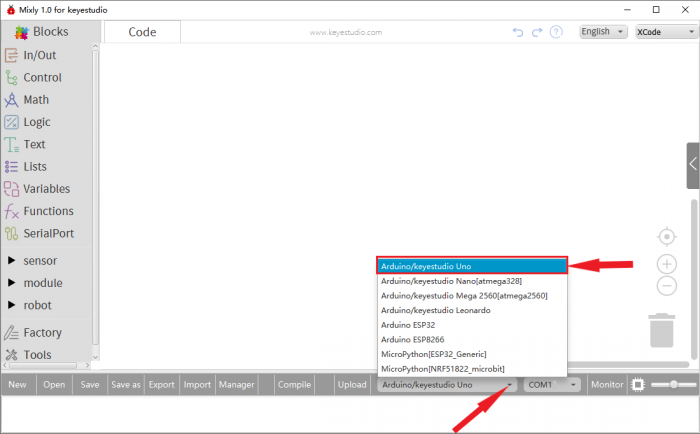
Task: Expand the robot category
Action: [36, 305]
